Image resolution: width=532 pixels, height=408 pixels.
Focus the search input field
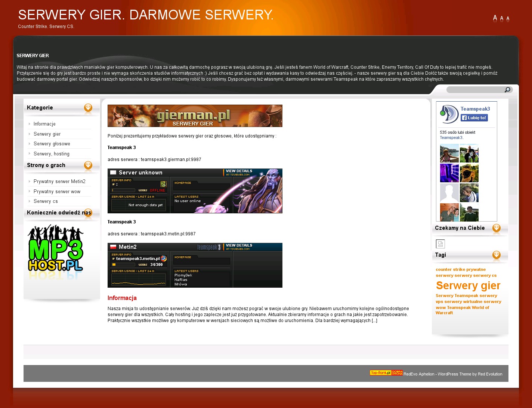pos(476,90)
